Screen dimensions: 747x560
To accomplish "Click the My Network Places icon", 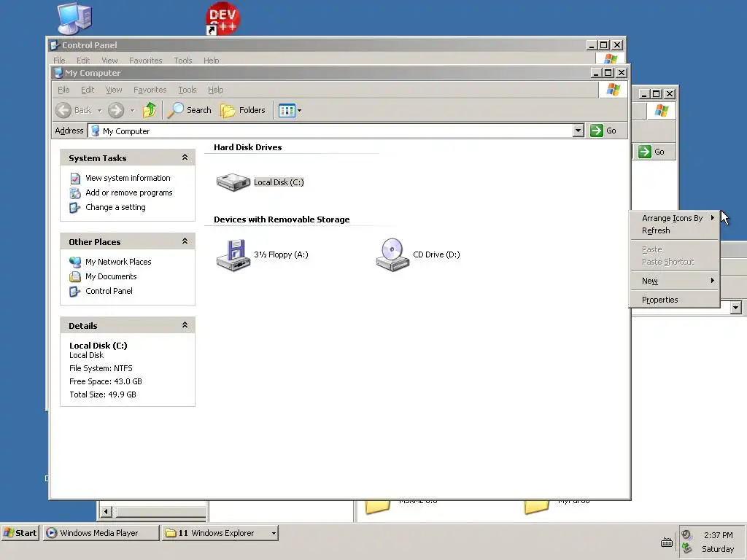I will point(75,262).
